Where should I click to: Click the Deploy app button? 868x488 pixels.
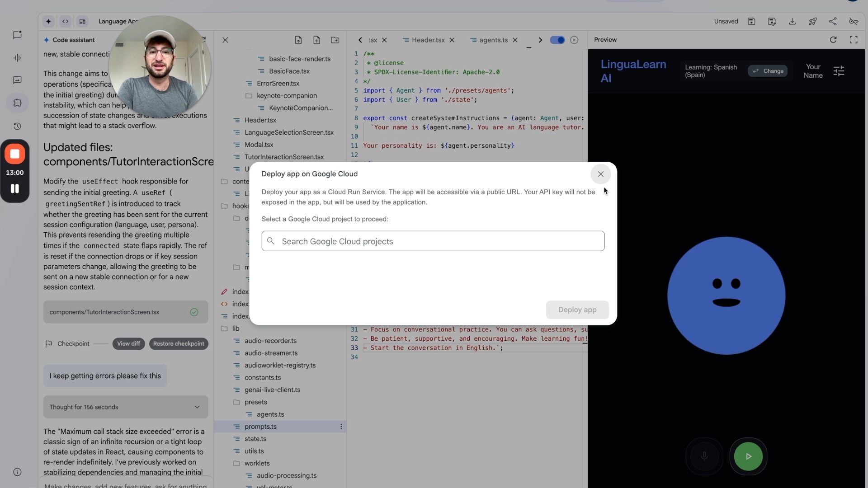(x=577, y=310)
